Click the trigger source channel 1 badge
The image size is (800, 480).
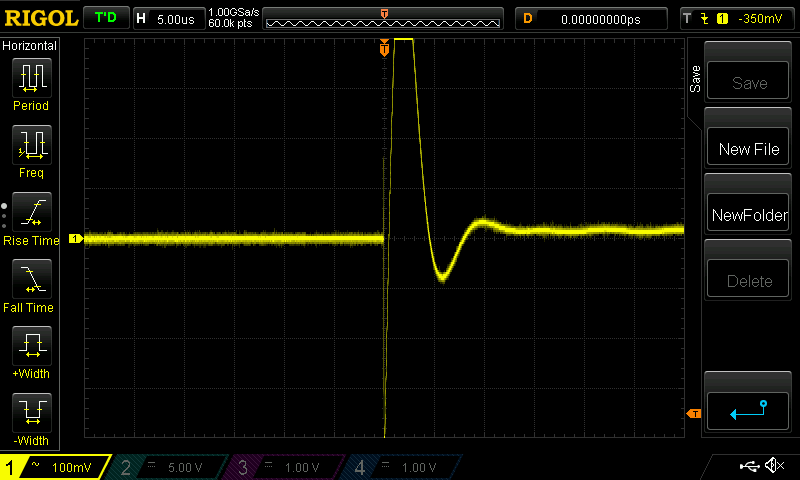(x=722, y=19)
